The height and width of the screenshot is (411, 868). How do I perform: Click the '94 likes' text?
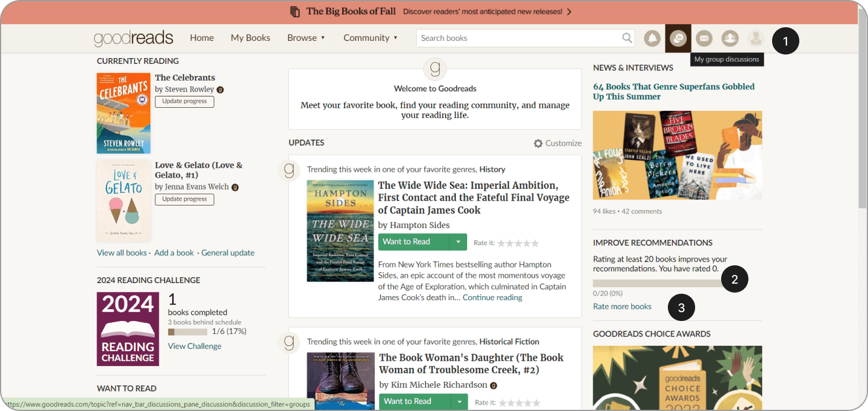click(x=605, y=211)
